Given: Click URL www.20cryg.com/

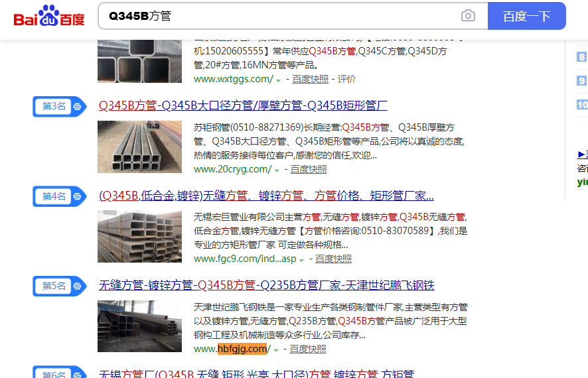Looking at the screenshot, I should point(233,169).
